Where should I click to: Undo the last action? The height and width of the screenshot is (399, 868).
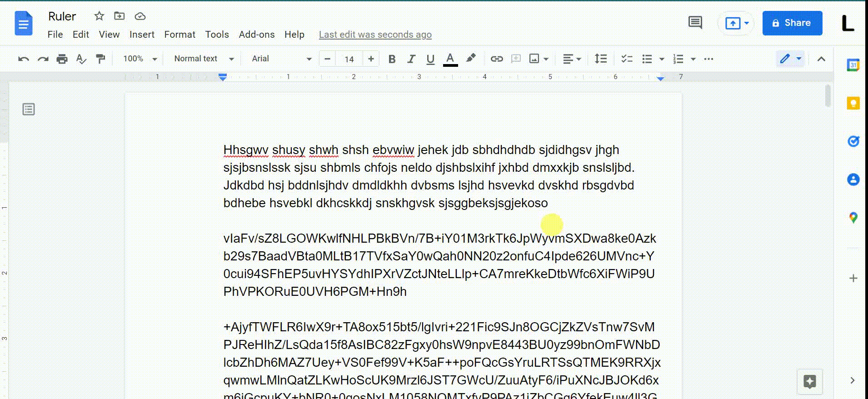click(24, 59)
